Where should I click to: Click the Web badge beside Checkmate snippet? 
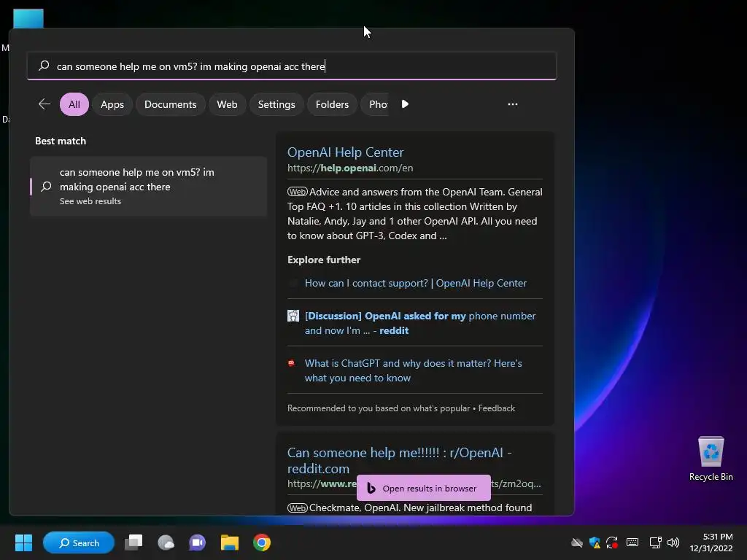coord(298,508)
